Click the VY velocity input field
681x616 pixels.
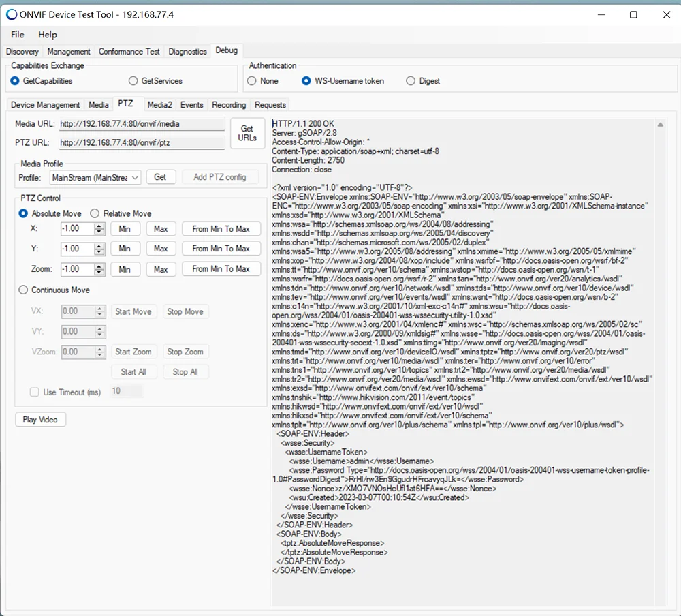(78, 332)
